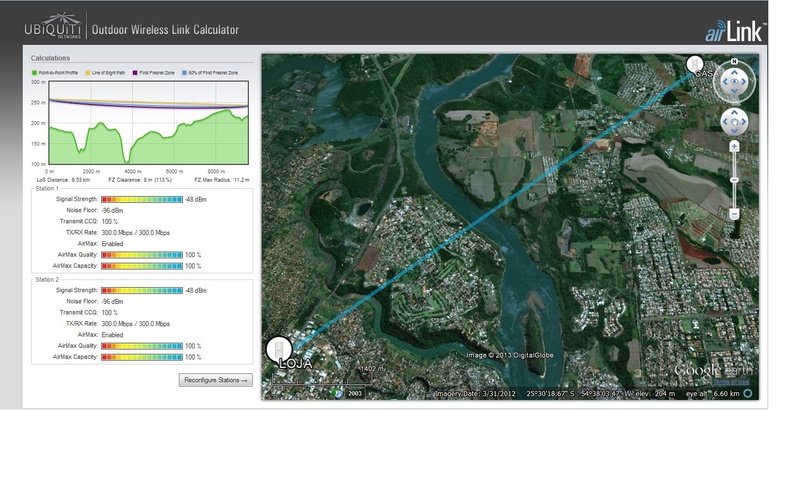800x500 pixels.
Task: Click the Station 1 group label
Action: (47, 188)
